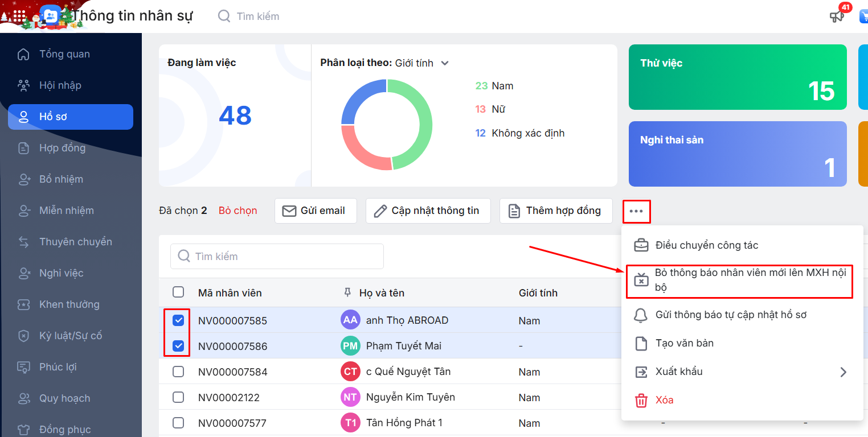The width and height of the screenshot is (868, 437).
Task: Open the app launcher grid icon
Action: click(19, 16)
